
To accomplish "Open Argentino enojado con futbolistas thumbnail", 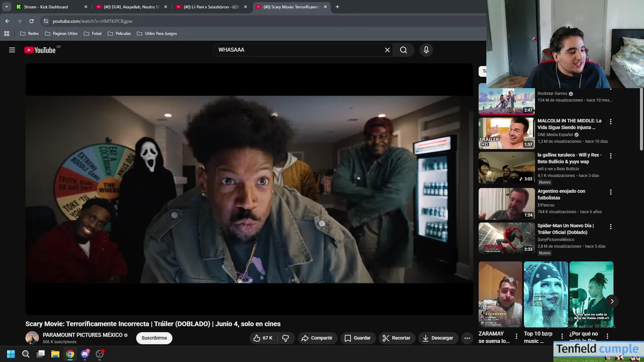I will click(507, 204).
